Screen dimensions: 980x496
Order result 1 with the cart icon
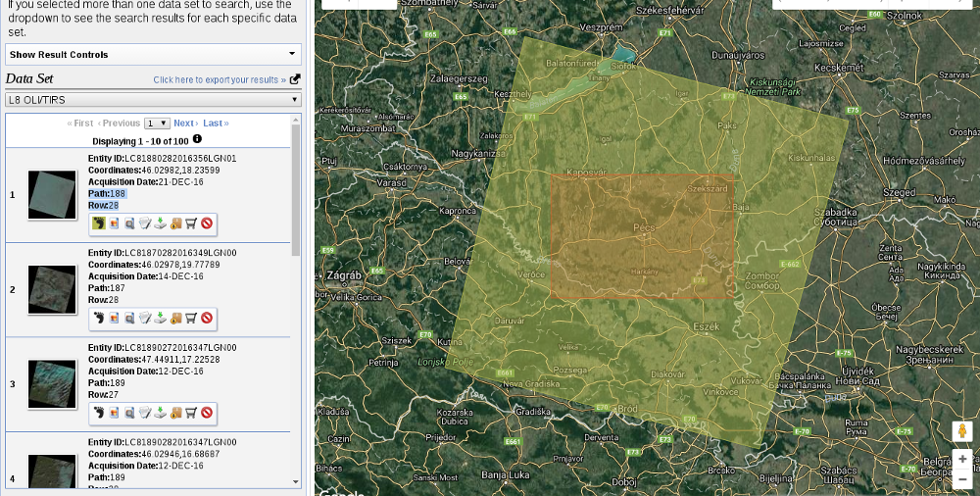191,223
